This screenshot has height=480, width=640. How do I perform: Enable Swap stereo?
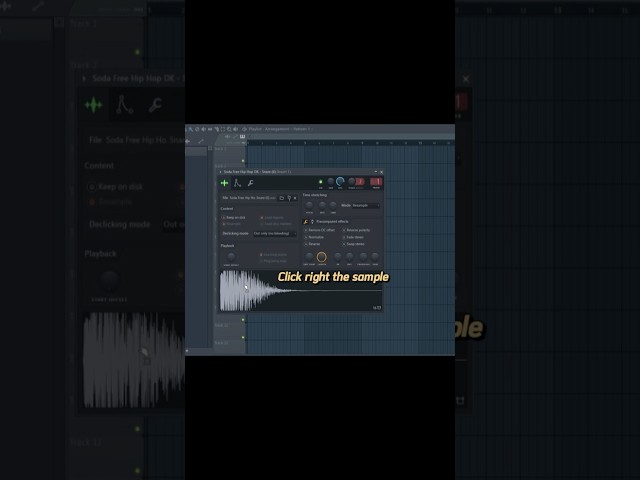pos(353,244)
